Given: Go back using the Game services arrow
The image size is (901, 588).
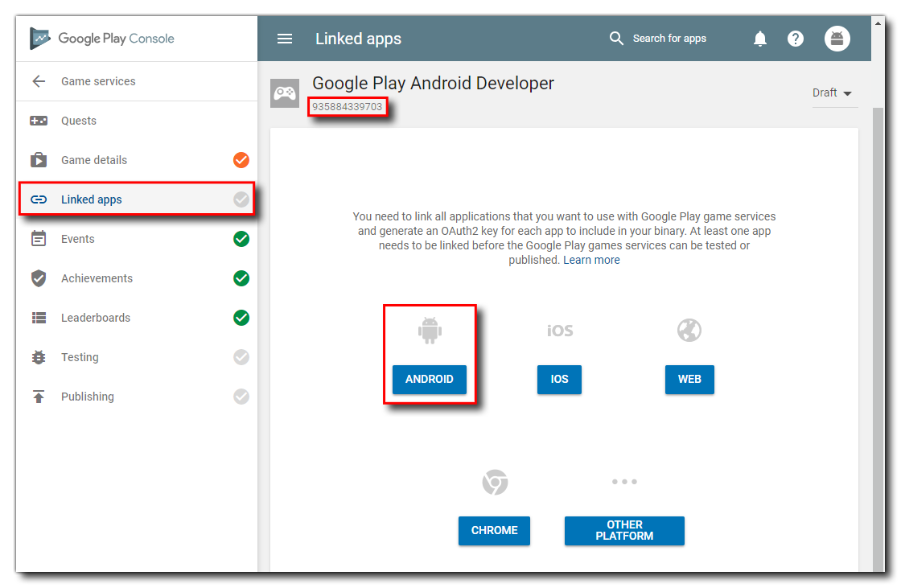Looking at the screenshot, I should click(39, 81).
